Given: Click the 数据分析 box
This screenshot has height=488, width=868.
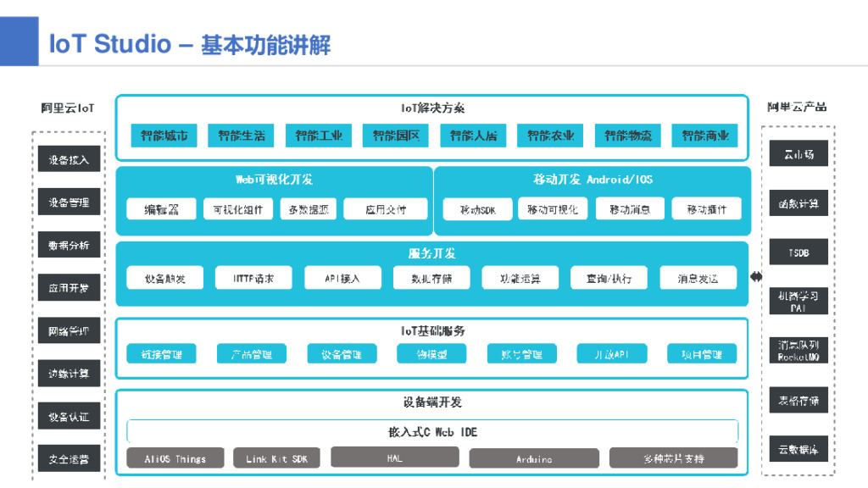Looking at the screenshot, I should [69, 245].
